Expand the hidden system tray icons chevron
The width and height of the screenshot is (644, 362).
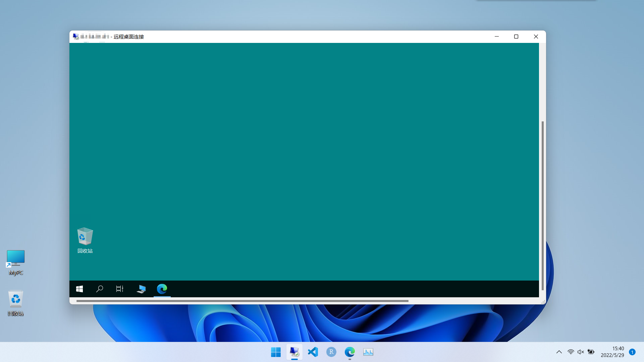(x=559, y=352)
